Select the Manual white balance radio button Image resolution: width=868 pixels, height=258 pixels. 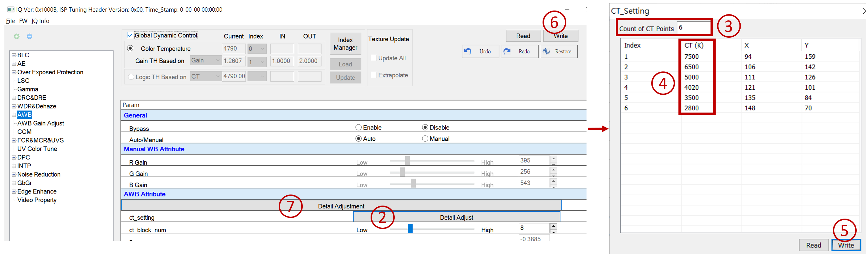point(425,139)
